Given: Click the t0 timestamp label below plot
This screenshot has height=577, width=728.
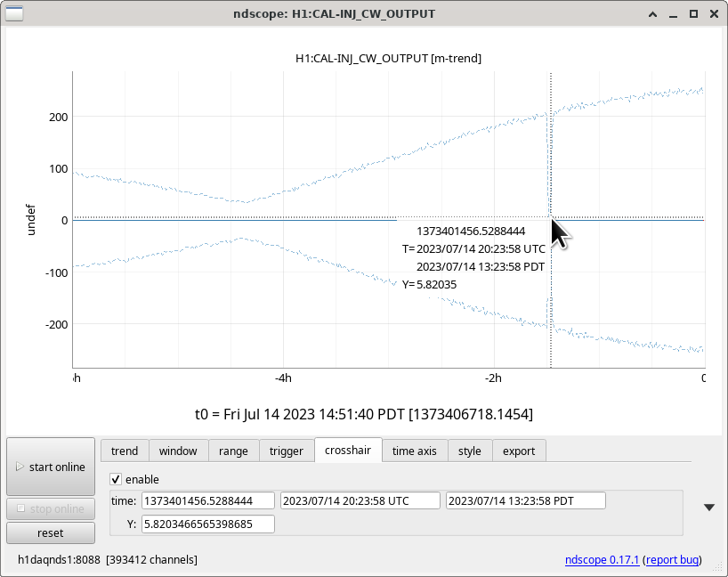Looking at the screenshot, I should pyautogui.click(x=364, y=415).
